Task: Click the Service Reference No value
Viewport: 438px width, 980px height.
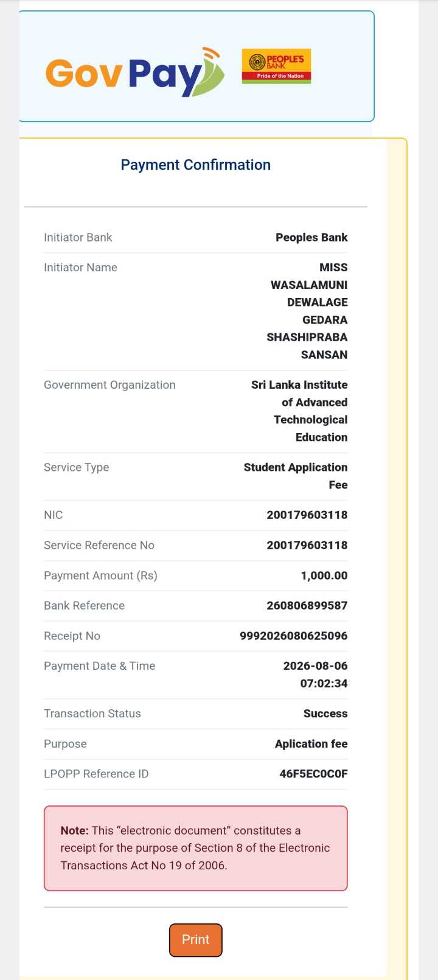Action: (307, 545)
